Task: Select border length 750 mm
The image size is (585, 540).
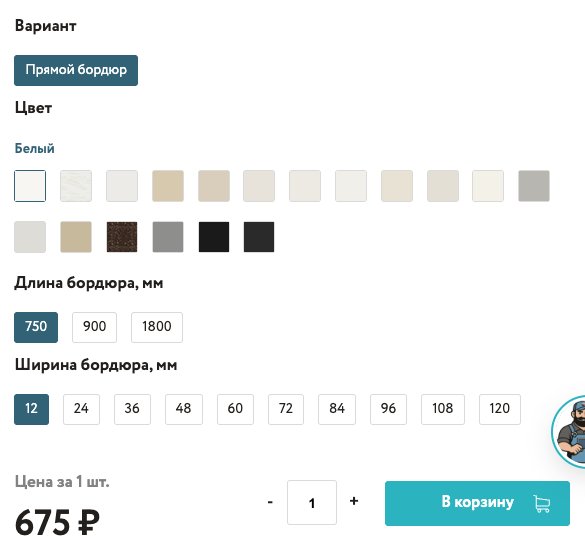Action: click(x=36, y=327)
